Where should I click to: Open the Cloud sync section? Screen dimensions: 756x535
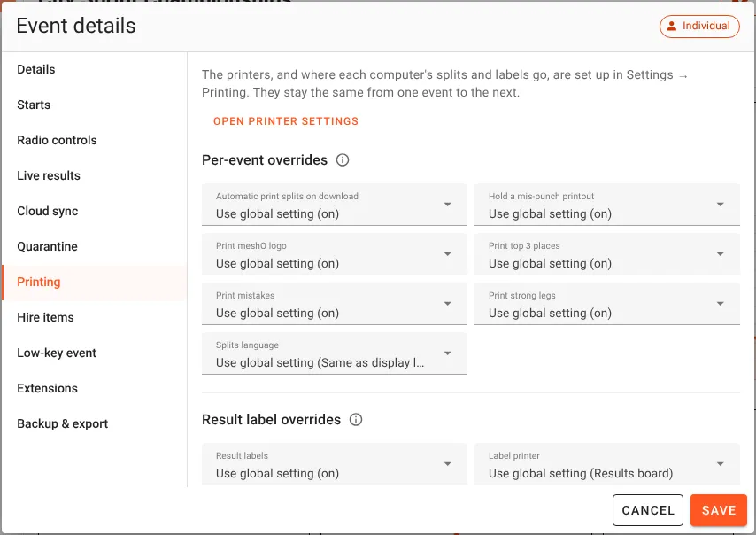click(95, 212)
